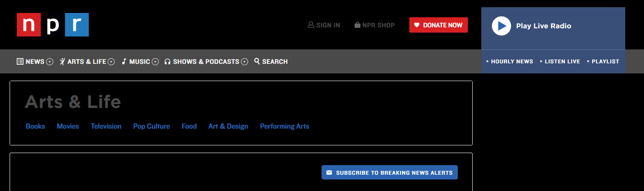The image size is (644, 191).
Task: Expand the Music menu plus button
Action: click(x=155, y=61)
